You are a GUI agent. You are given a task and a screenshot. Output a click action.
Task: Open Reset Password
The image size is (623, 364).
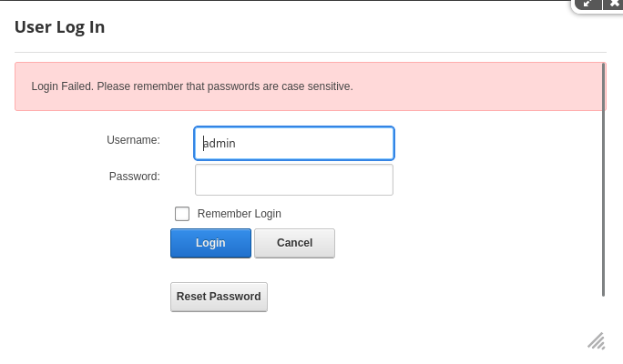219,297
